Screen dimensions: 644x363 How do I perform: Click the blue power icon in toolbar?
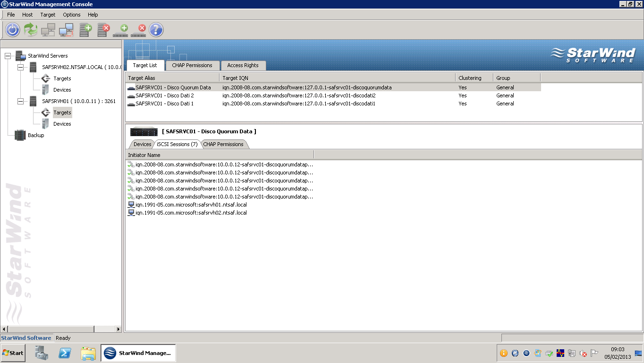tap(12, 30)
